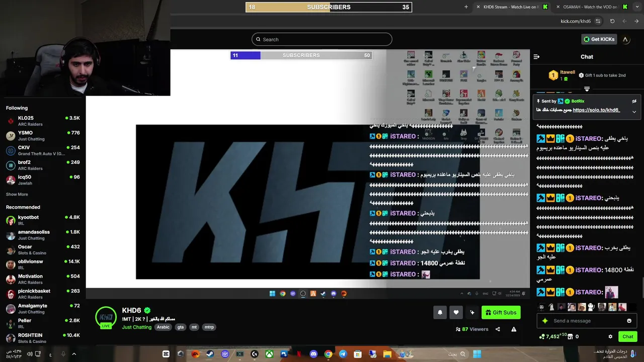This screenshot has width=644, height=362.
Task: Open brof2 channel in Following list
Action: pos(43,165)
